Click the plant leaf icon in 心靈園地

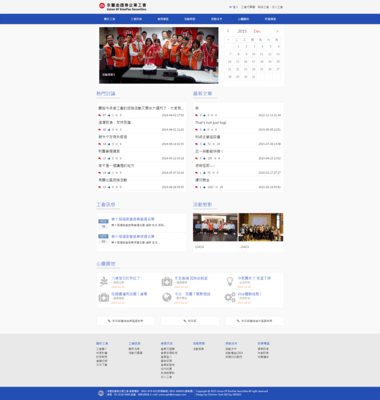pyautogui.click(x=104, y=282)
